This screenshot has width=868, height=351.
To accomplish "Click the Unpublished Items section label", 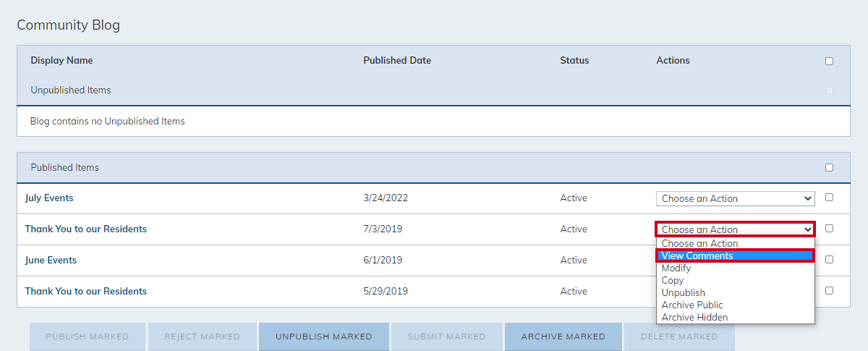I will tap(71, 90).
